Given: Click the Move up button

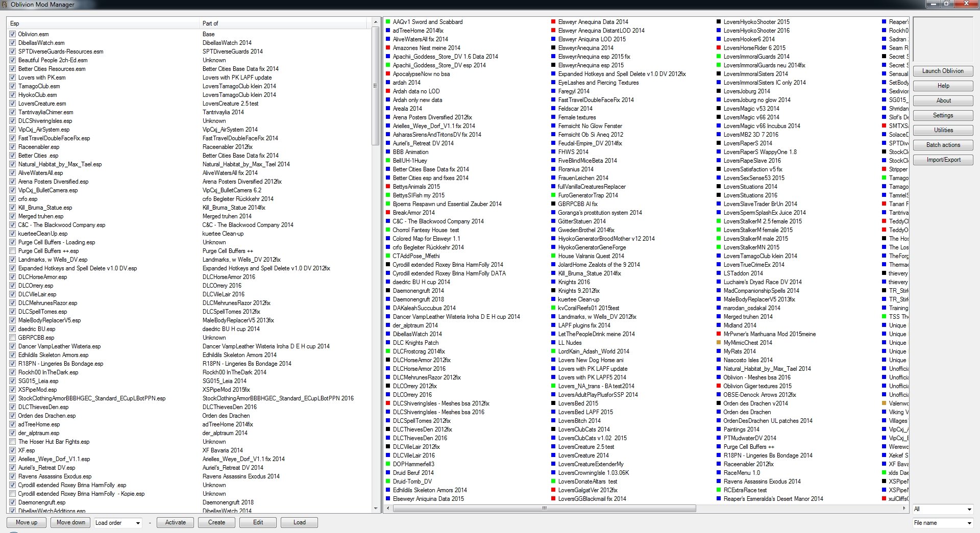Looking at the screenshot, I should pyautogui.click(x=27, y=523).
